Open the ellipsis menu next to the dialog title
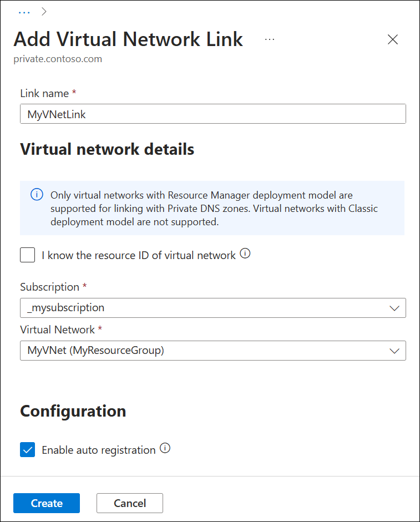Screen dimensions: 420x522 point(270,39)
